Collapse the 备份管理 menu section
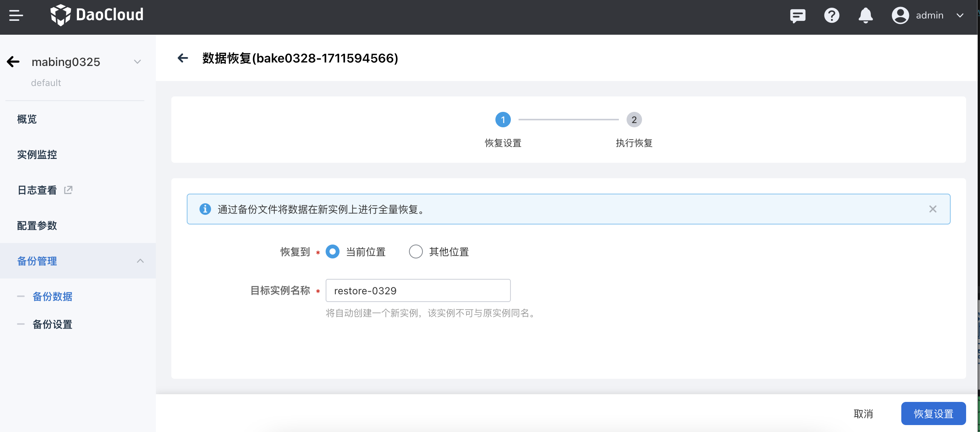The image size is (980, 432). [x=140, y=261]
